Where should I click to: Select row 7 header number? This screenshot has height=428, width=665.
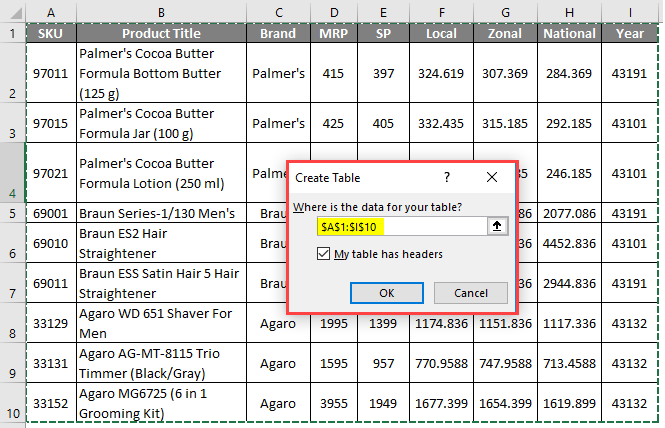(13, 283)
